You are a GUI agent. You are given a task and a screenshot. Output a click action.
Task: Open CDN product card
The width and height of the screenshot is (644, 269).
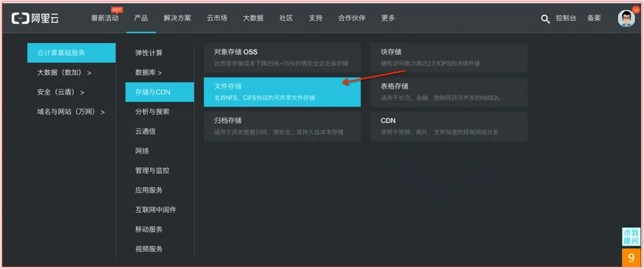point(449,126)
